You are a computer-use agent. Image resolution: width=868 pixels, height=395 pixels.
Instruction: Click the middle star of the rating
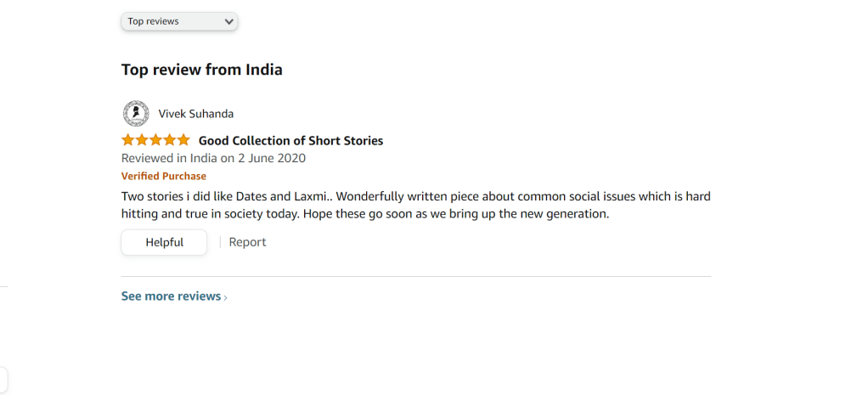click(156, 140)
